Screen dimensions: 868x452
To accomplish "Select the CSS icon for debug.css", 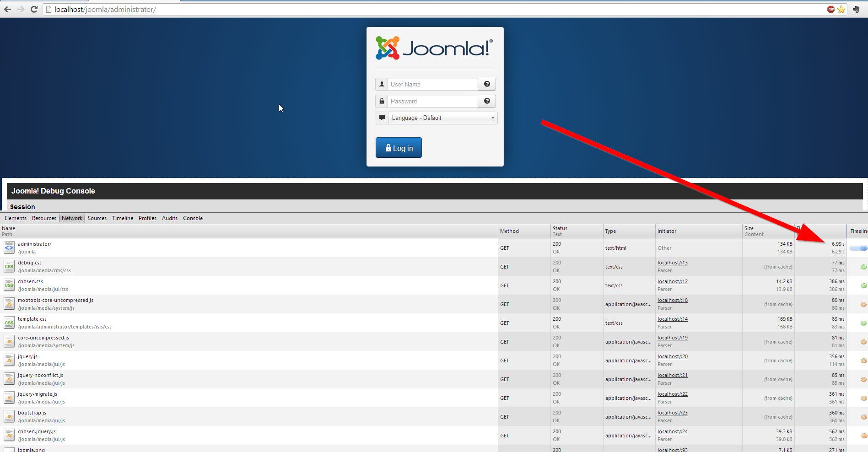I will (9, 266).
